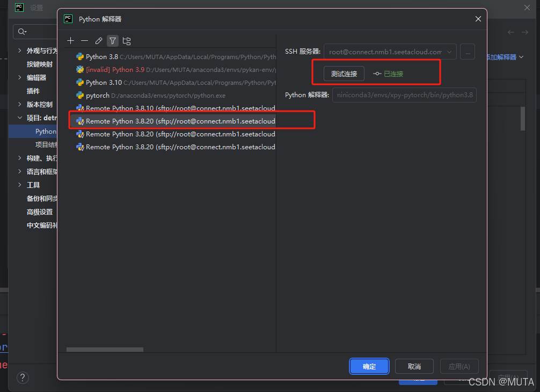
Task: Click the PyCharm icon in the dialog title
Action: pyautogui.click(x=68, y=19)
